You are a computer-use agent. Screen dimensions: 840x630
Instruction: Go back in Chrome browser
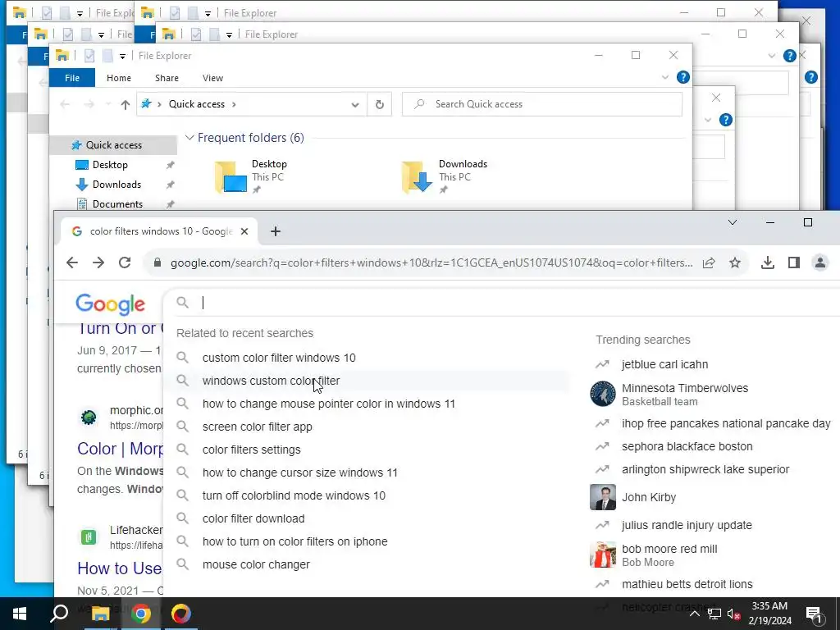point(72,262)
